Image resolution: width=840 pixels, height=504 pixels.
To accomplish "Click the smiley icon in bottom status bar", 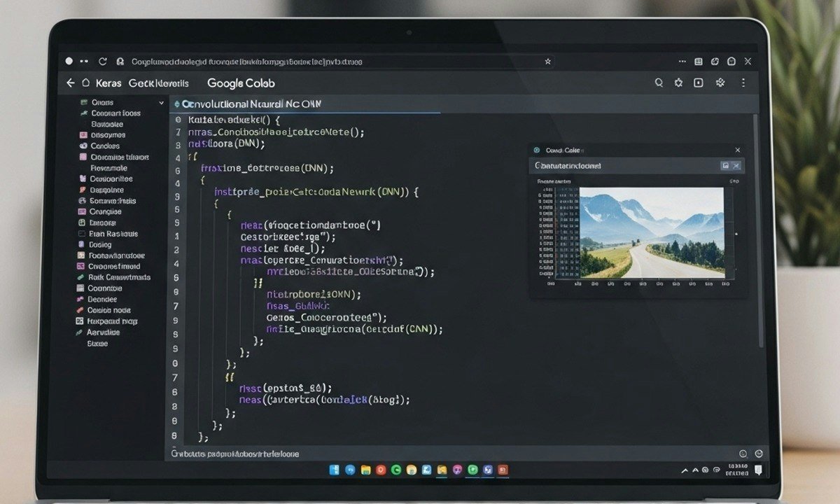I will (x=743, y=454).
